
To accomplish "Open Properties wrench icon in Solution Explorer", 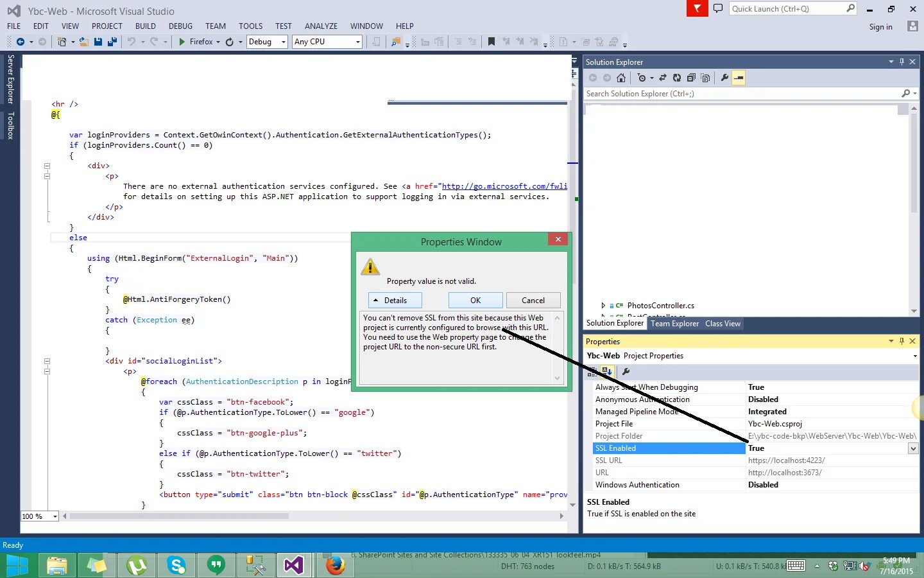I will coord(724,78).
